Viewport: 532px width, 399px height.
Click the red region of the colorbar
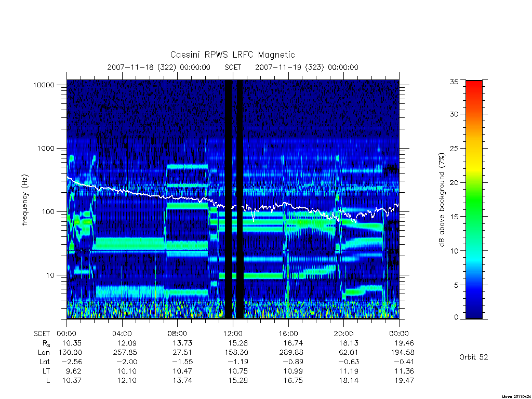coord(474,90)
